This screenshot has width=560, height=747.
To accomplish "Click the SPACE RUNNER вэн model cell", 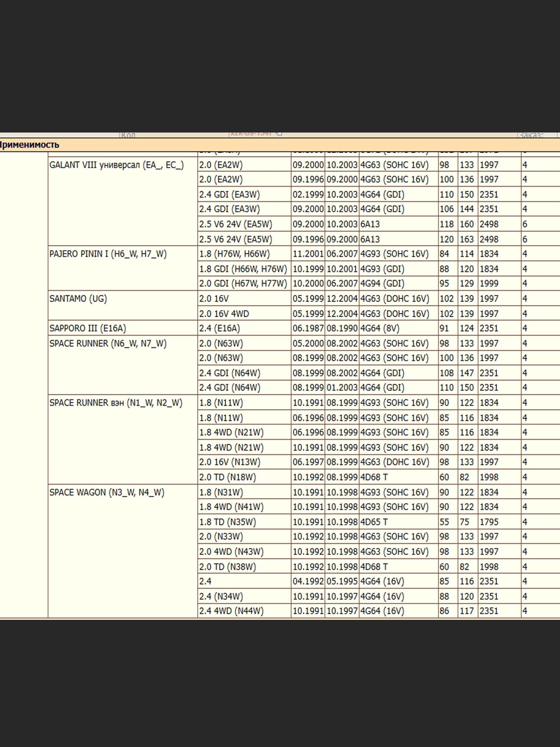I will (116, 403).
